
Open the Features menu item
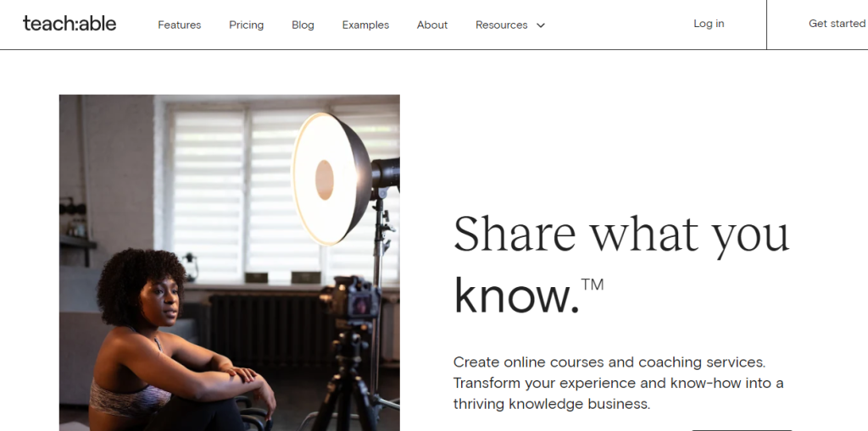point(179,25)
